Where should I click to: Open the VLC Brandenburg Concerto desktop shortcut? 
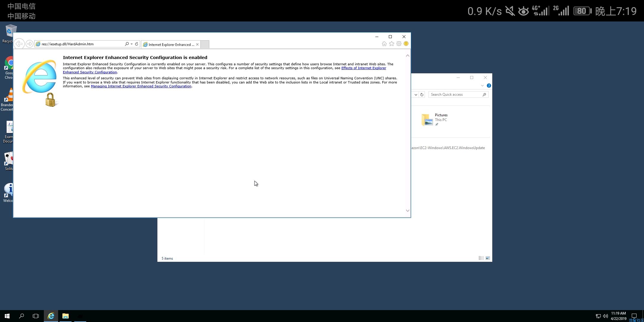[7, 100]
